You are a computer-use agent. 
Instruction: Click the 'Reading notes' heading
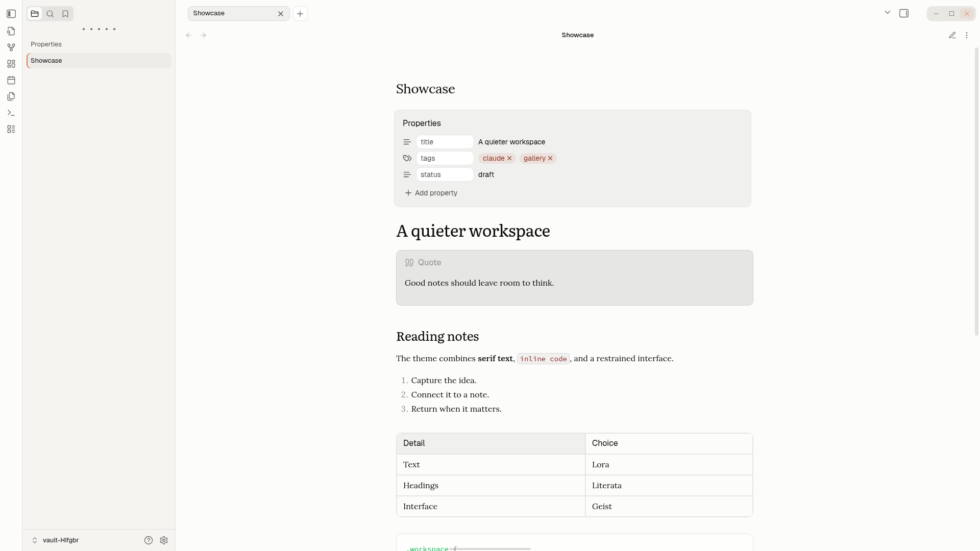click(437, 336)
